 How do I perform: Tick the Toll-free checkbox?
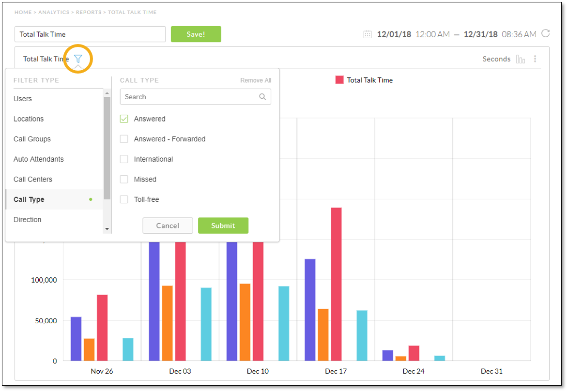(124, 199)
